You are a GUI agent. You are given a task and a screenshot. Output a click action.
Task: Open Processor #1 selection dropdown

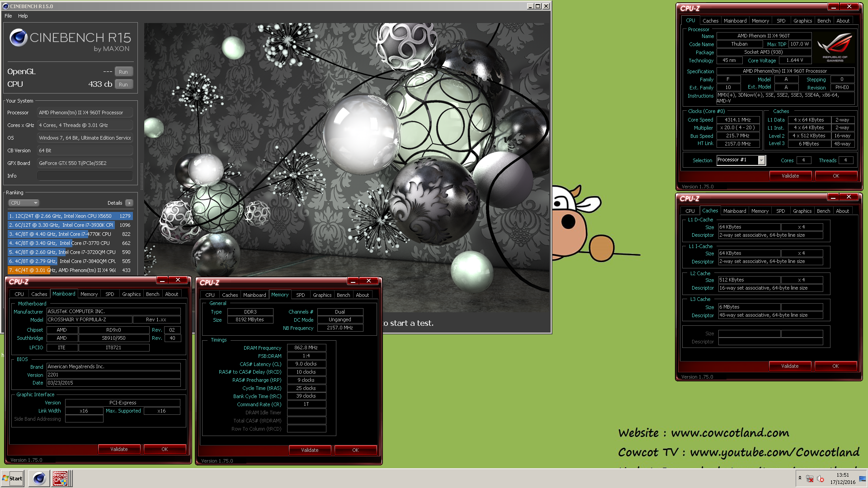pyautogui.click(x=761, y=160)
